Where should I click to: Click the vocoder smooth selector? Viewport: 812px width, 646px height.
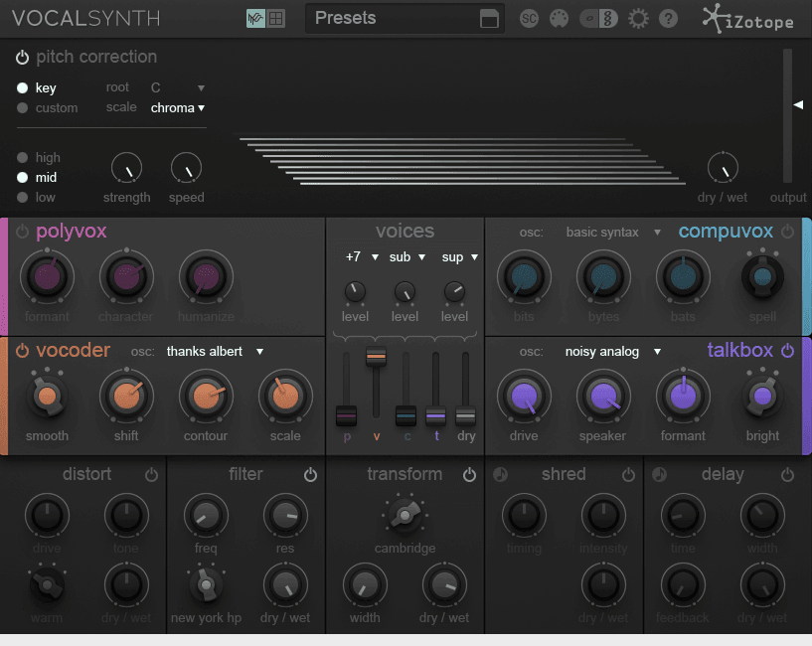point(47,396)
